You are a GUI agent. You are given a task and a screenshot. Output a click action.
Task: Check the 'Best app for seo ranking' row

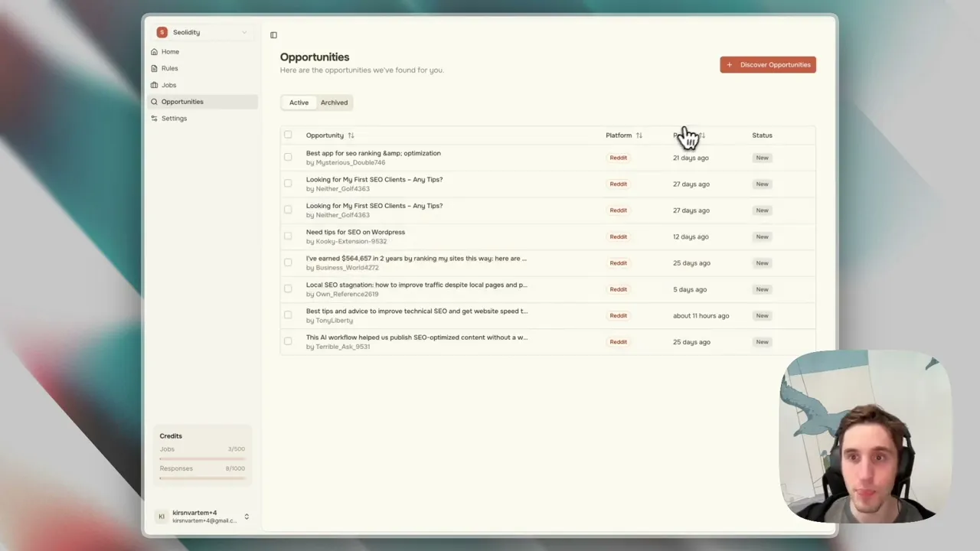pyautogui.click(x=288, y=157)
